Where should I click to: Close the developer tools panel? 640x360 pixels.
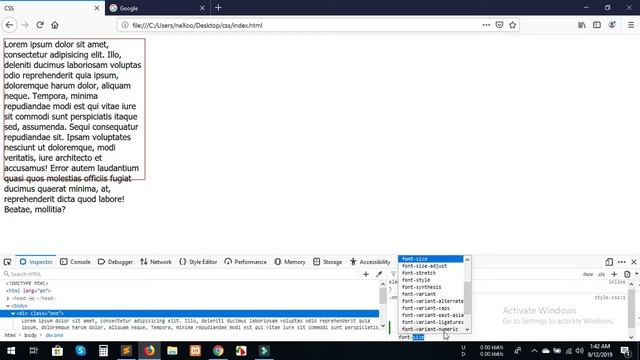click(x=634, y=262)
